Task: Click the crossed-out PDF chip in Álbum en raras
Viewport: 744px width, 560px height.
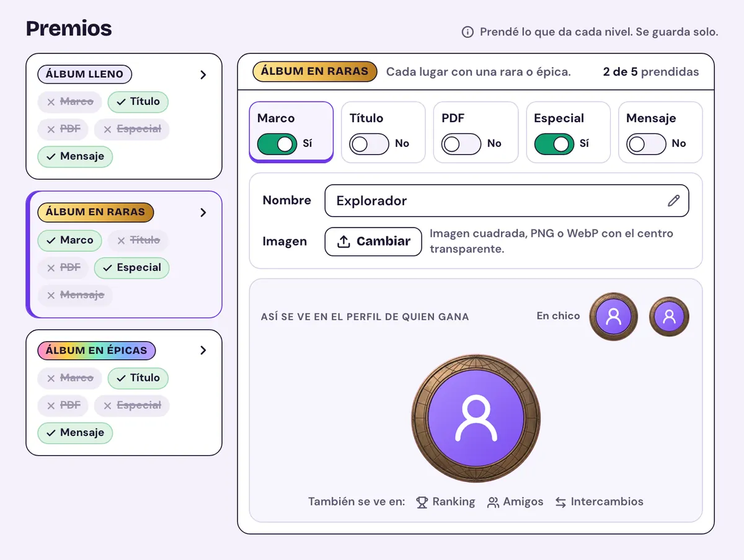Action: (x=63, y=268)
